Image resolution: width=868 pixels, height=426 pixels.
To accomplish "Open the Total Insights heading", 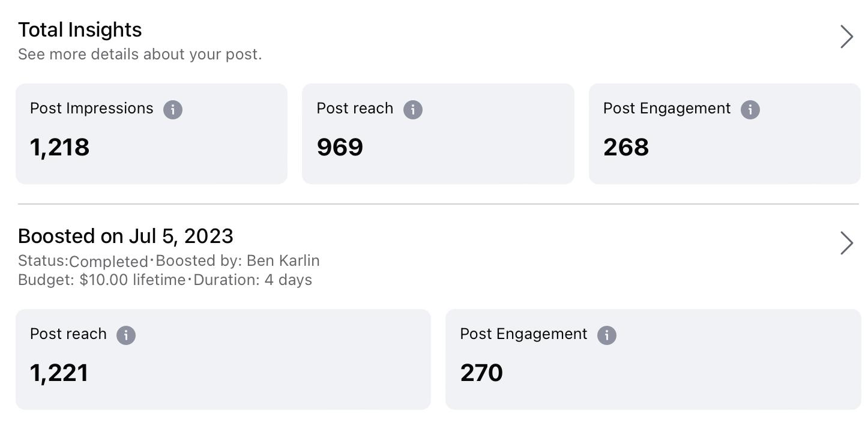I will click(x=80, y=30).
